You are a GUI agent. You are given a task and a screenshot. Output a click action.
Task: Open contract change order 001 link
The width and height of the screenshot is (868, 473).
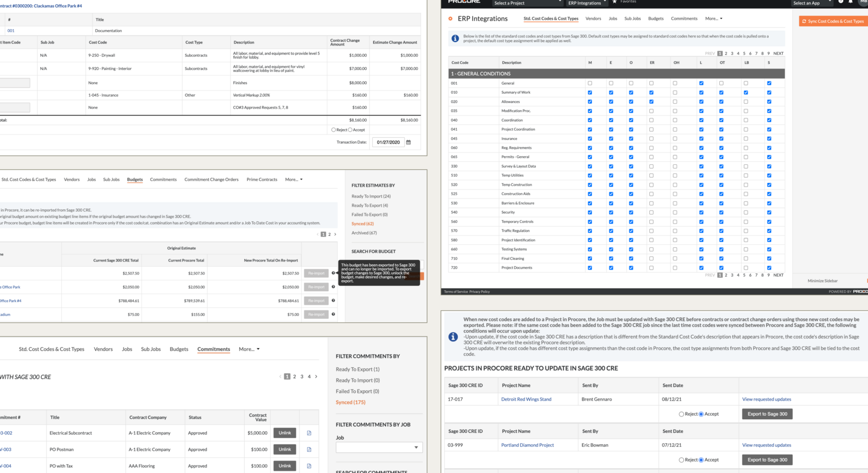coord(11,31)
